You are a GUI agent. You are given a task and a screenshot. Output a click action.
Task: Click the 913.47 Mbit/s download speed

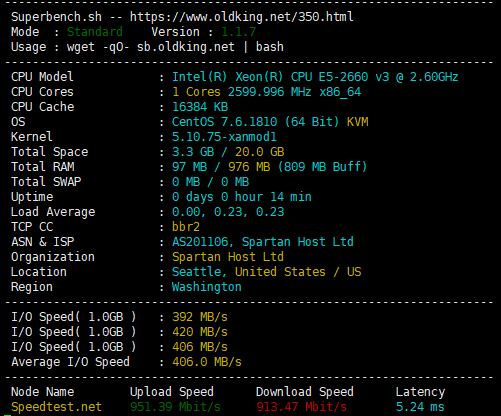click(301, 407)
